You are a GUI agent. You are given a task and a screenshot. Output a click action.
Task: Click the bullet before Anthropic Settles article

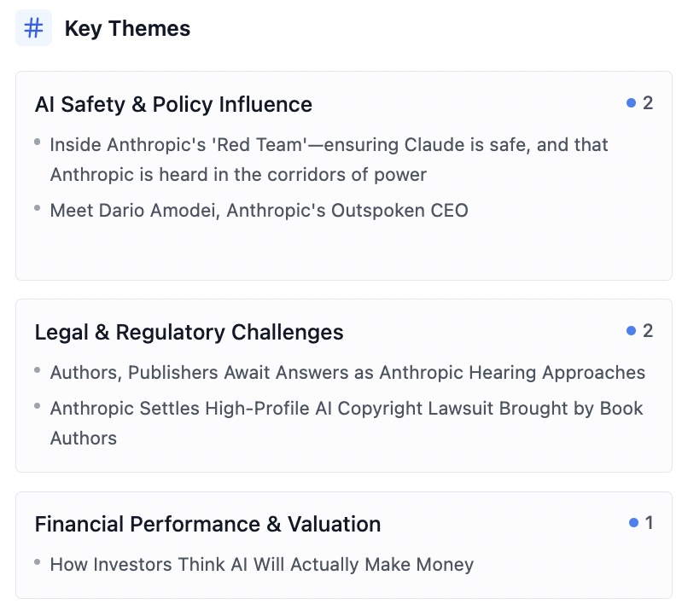coord(38,405)
